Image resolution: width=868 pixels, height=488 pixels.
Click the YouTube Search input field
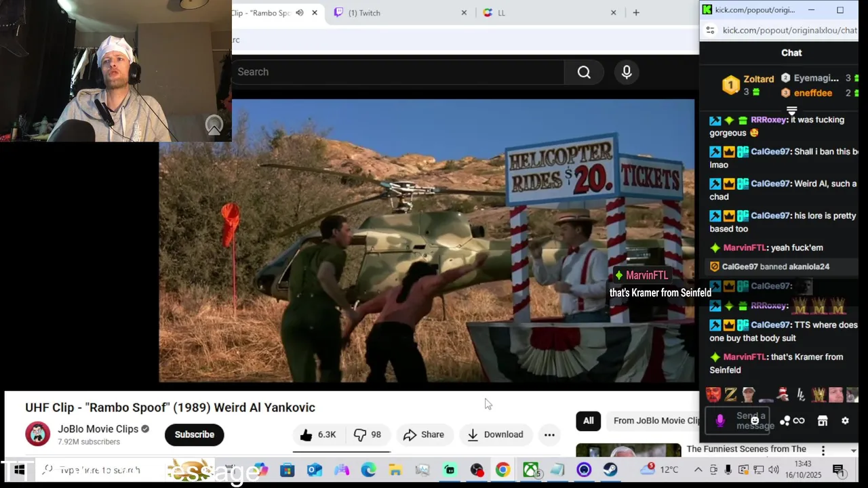pos(398,72)
